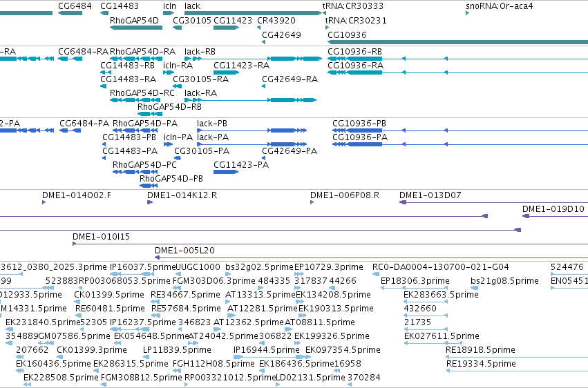Select the CG14483 gene label
588x388 pixels.
click(120, 6)
